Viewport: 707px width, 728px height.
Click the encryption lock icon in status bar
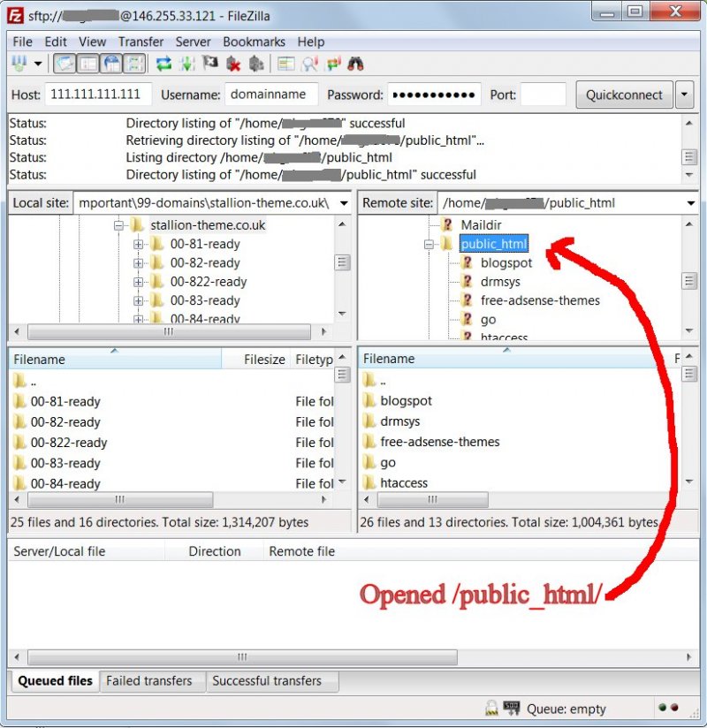coord(491,709)
